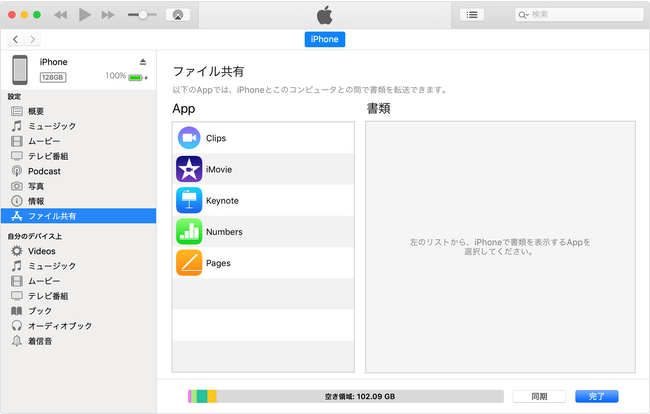Go forward with the right chevron

(x=32, y=39)
